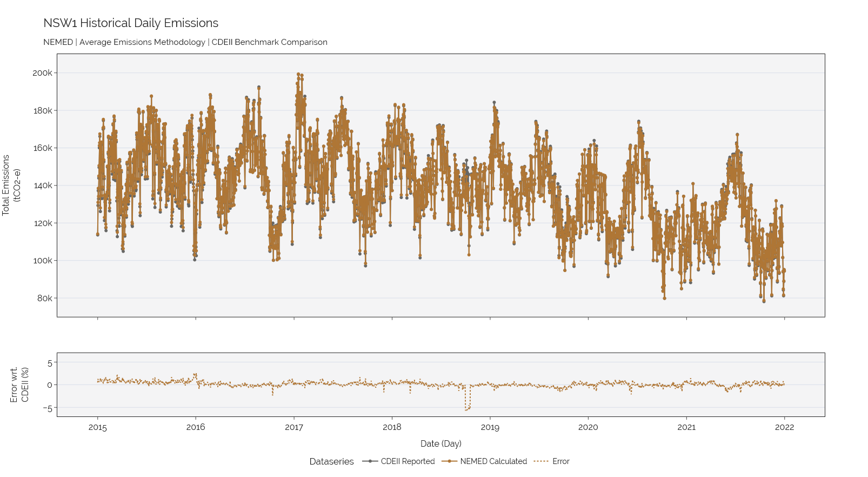The image size is (868, 477).
Task: Toggle the CDEII Reported legend entry
Action: [398, 461]
